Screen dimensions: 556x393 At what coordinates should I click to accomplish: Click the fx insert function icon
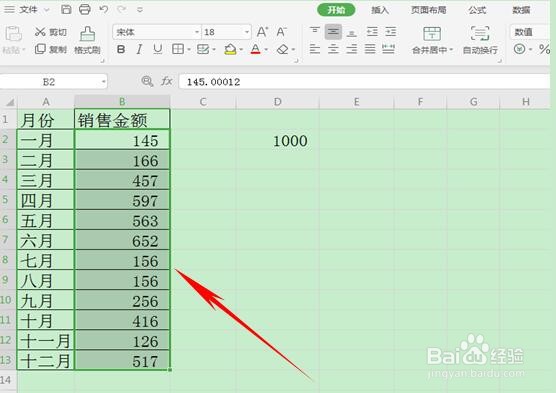point(166,82)
